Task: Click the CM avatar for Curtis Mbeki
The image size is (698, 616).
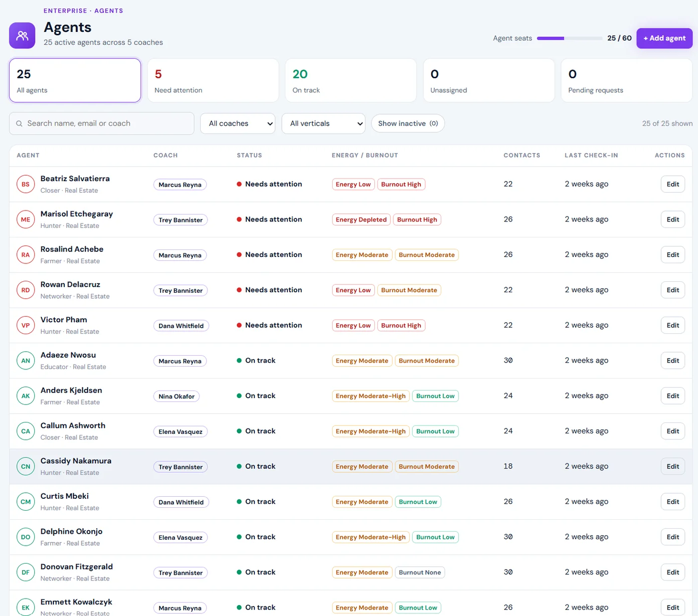Action: [25, 502]
